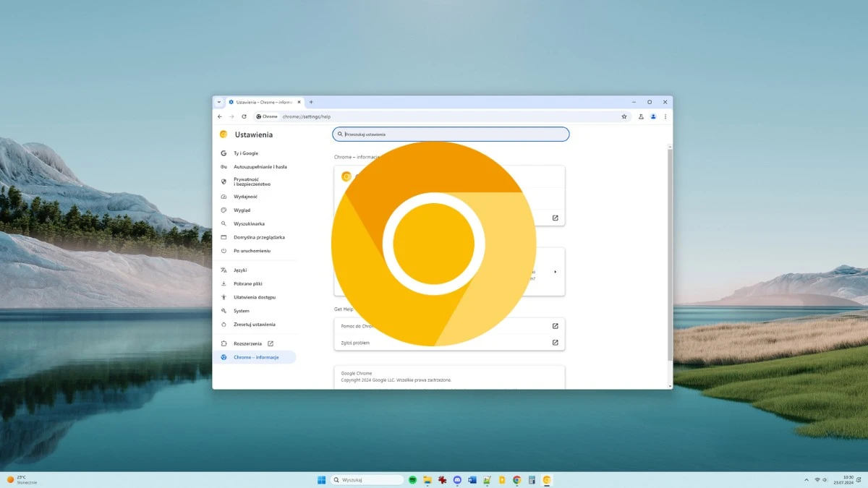Open Prywatność i bezpieczeństwo settings via its shield icon

(224, 179)
